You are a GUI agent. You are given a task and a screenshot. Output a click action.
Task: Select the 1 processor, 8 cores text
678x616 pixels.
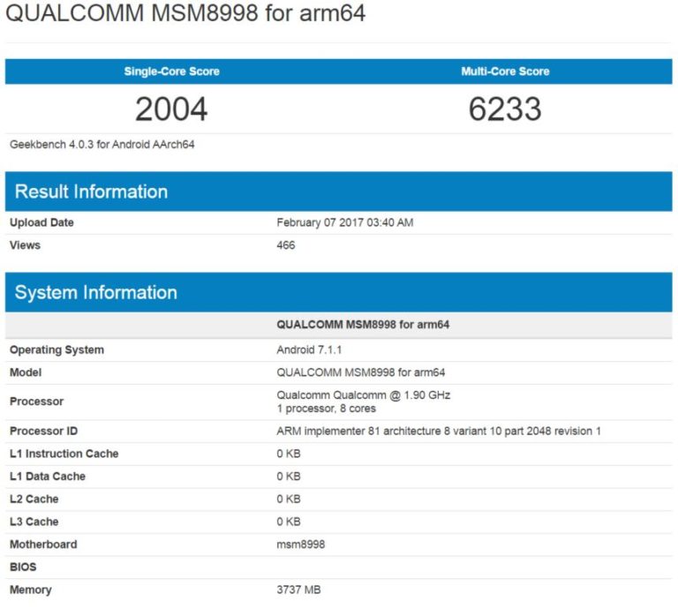coord(327,409)
